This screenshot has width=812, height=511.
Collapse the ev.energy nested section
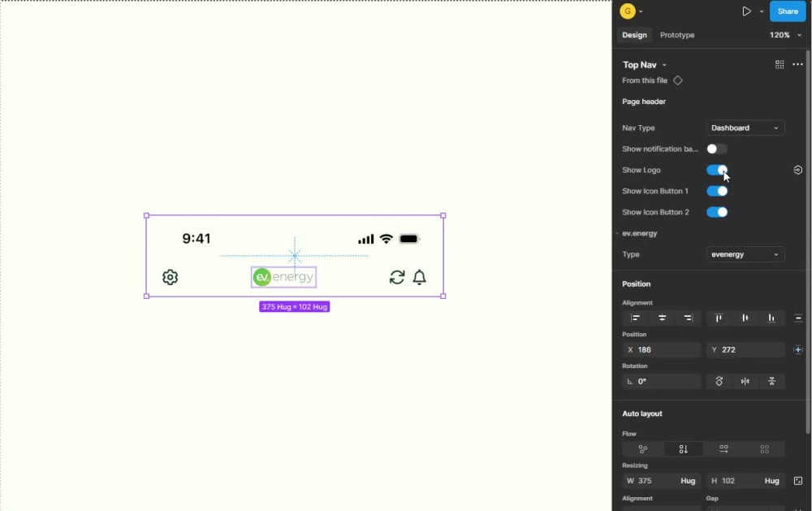[617, 233]
